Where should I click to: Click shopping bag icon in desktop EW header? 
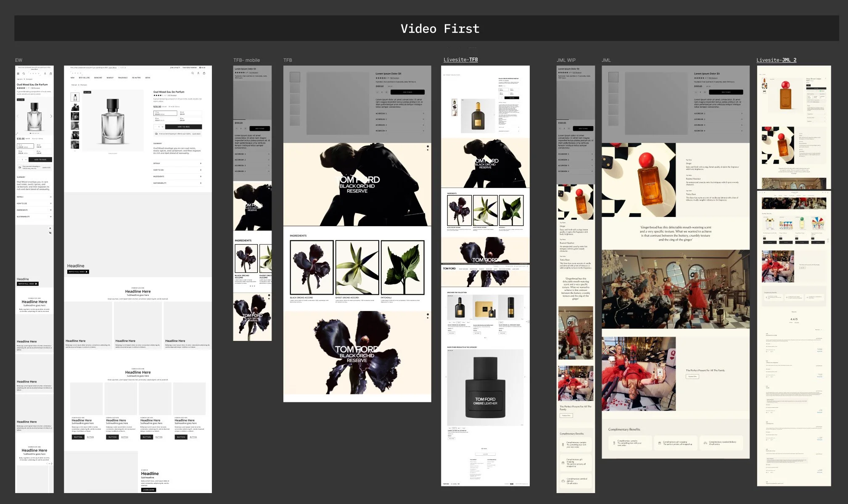204,73
